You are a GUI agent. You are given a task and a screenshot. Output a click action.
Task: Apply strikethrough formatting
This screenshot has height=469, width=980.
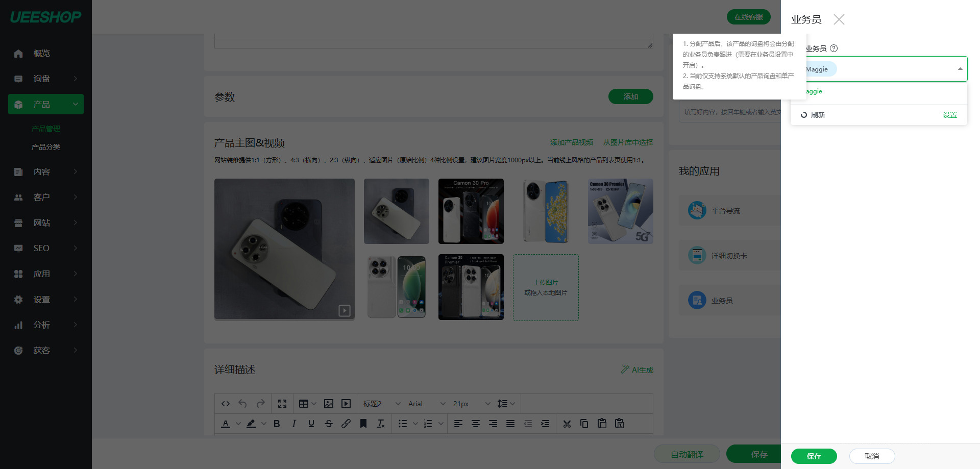click(x=329, y=424)
